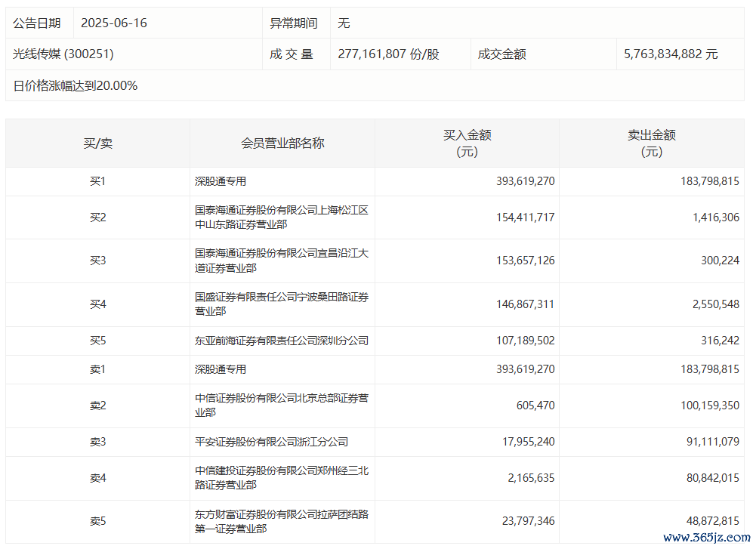Image resolution: width=756 pixels, height=549 pixels.
Task: Click sell amount 183,798,815 in 买1 row
Action: pyautogui.click(x=710, y=181)
